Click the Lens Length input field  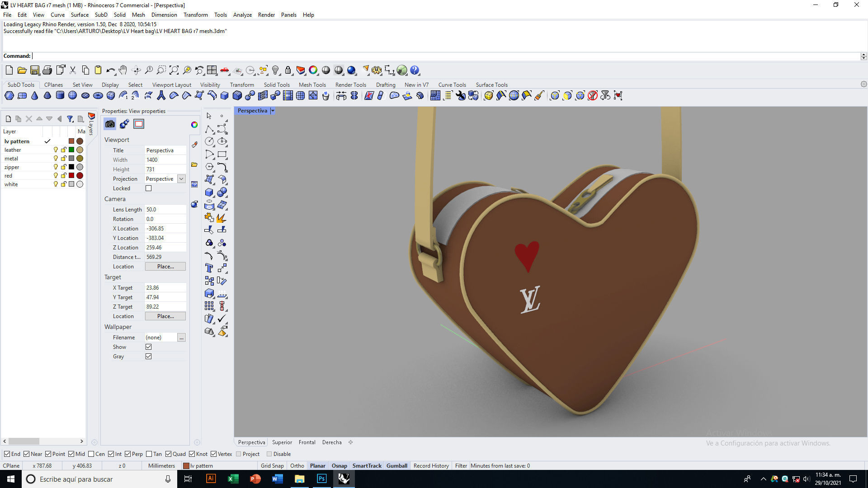pyautogui.click(x=165, y=210)
